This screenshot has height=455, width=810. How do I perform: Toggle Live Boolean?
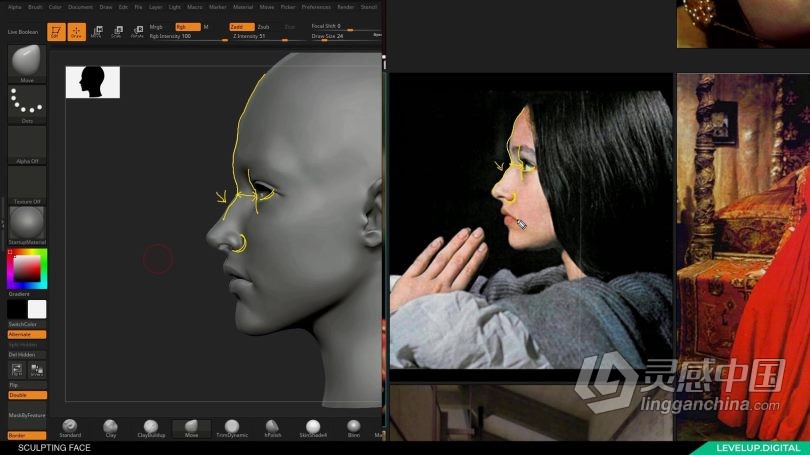23,32
